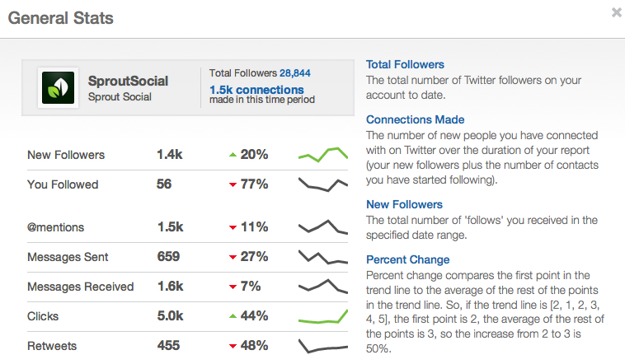Screen dimensions: 625x364
Task: Select the SproutSocial account name
Action: point(128,81)
